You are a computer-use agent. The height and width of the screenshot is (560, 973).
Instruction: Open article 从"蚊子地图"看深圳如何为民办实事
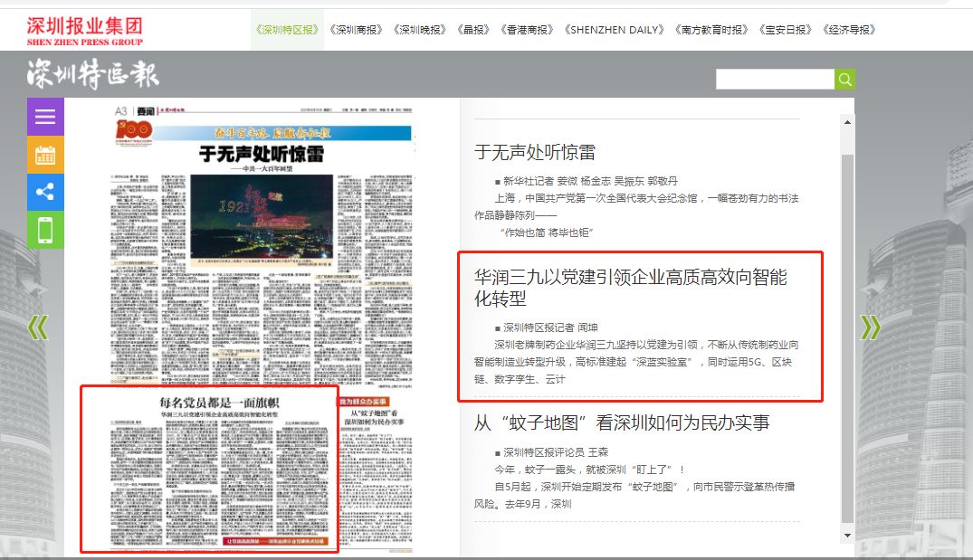click(x=622, y=422)
